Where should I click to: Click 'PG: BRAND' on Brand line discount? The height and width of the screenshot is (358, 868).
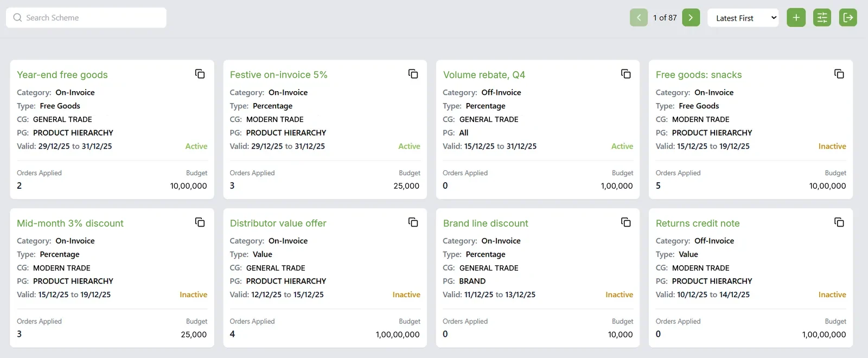[x=464, y=282]
